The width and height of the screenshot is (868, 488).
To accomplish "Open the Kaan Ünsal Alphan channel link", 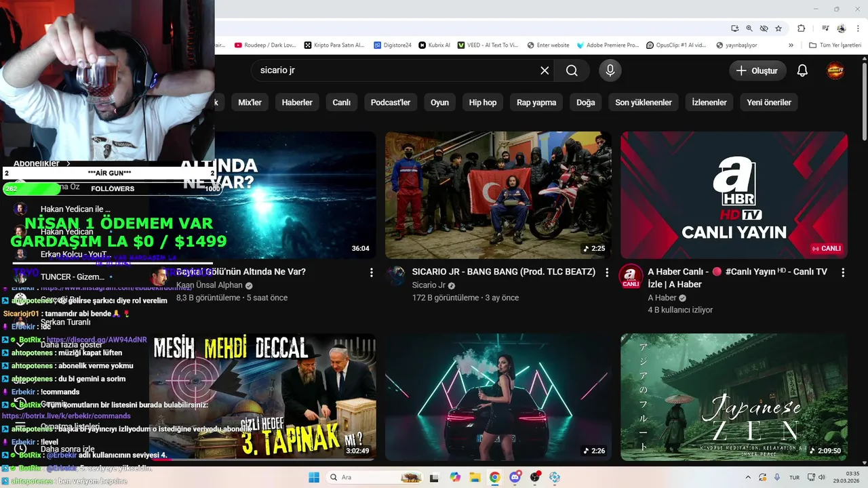I will coord(210,285).
